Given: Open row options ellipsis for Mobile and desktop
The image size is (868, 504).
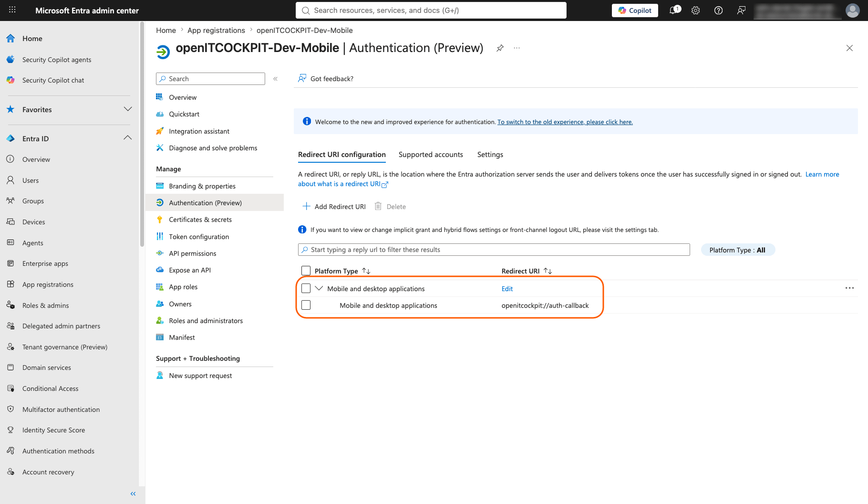Looking at the screenshot, I should (x=849, y=288).
